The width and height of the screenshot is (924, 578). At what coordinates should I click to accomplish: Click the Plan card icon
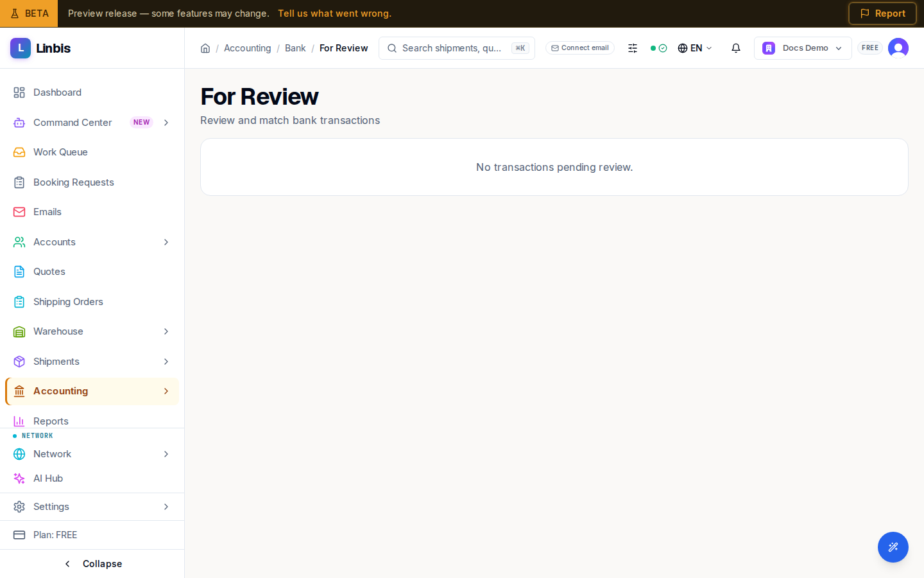[x=19, y=535]
